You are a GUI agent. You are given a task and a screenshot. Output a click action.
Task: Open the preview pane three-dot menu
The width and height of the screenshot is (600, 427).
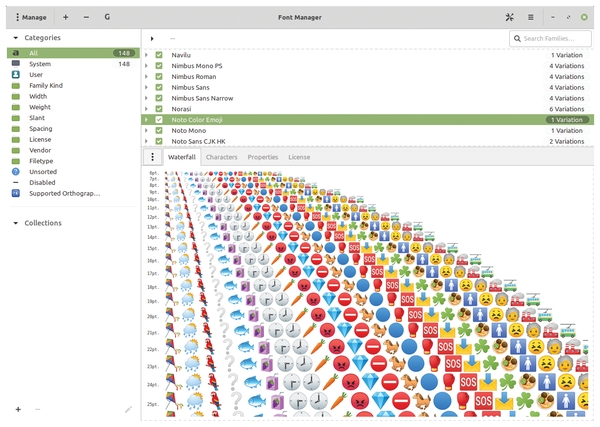[152, 157]
